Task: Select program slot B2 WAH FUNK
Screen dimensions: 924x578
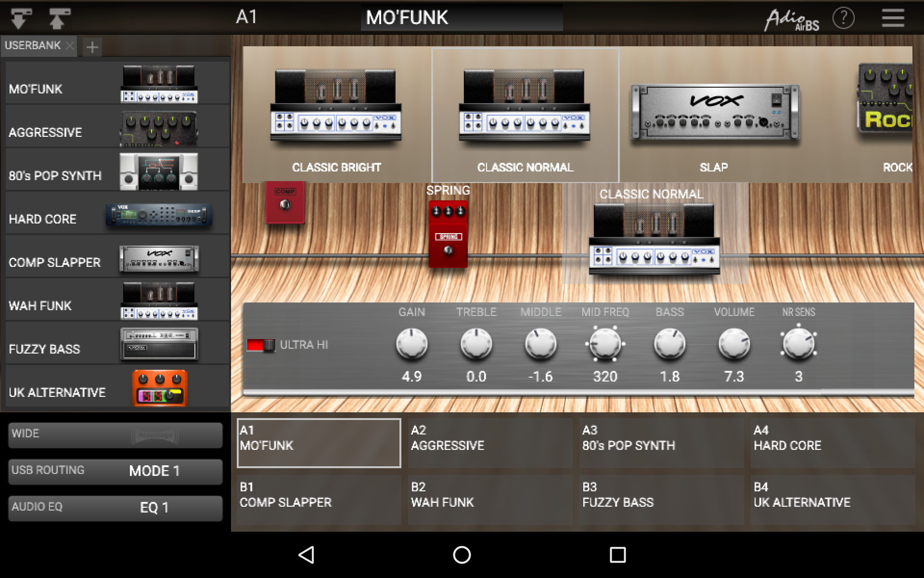Action: (x=490, y=500)
